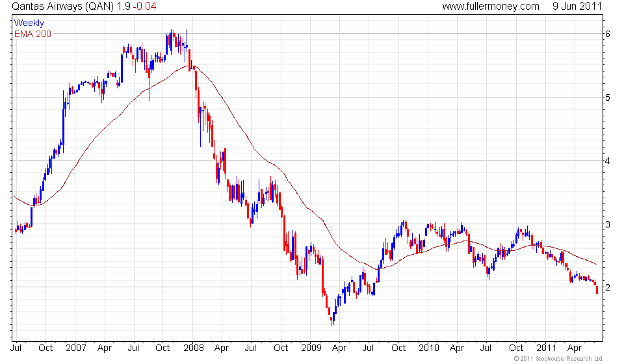637x364 pixels.
Task: Click the '3' price axis label
Action: coord(608,224)
